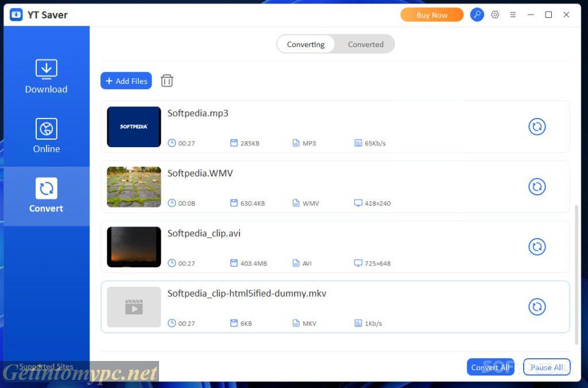Maximize the YT Saver window
This screenshot has width=588, height=388.
coord(548,14)
